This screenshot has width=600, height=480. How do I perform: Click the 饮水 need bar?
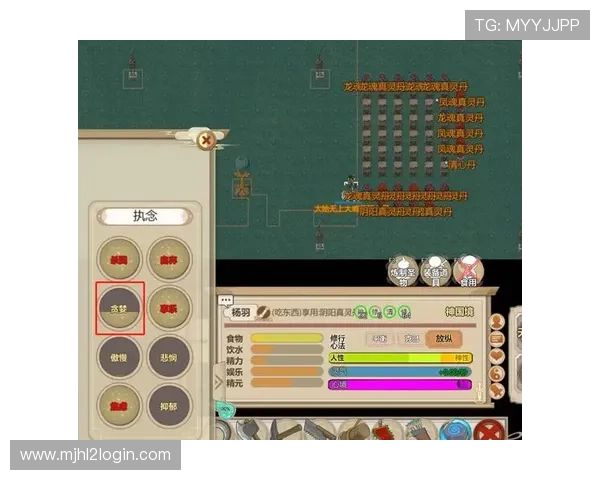pos(287,349)
